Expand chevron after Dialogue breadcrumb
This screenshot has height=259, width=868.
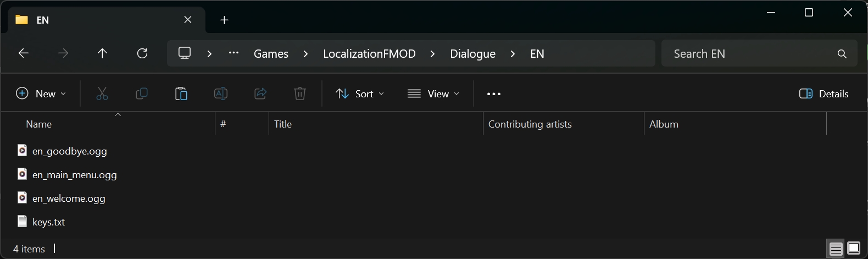[x=513, y=54]
